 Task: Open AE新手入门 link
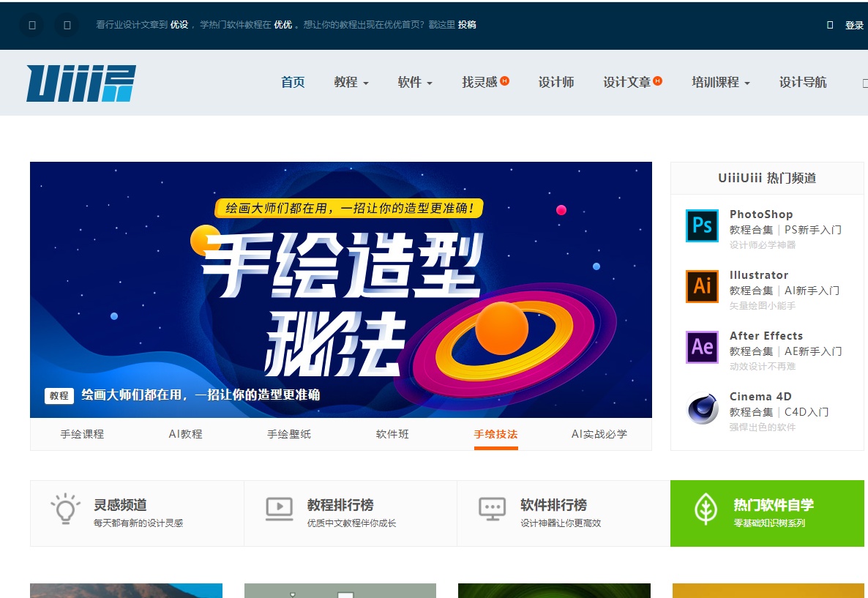click(812, 351)
